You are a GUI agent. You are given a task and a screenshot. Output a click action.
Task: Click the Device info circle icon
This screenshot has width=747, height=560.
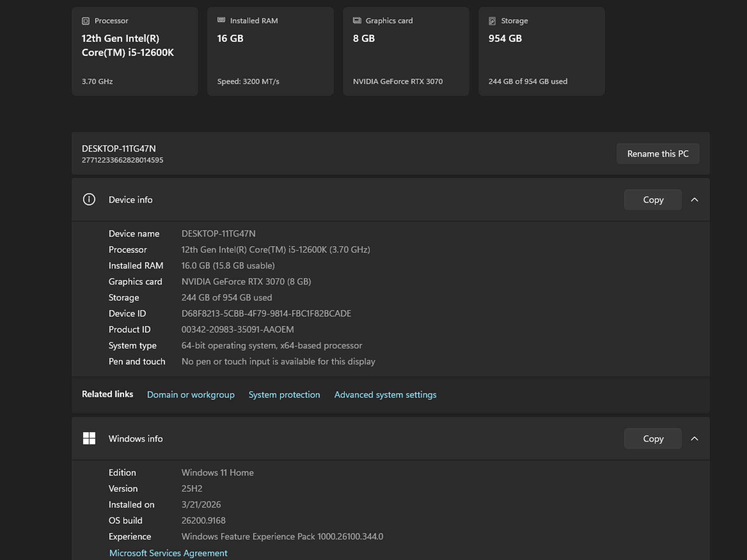point(89,199)
